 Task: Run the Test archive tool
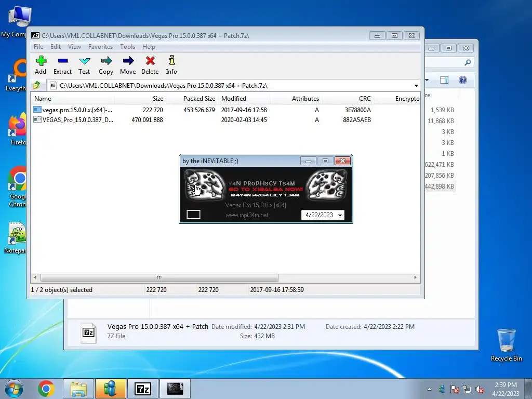[84, 65]
